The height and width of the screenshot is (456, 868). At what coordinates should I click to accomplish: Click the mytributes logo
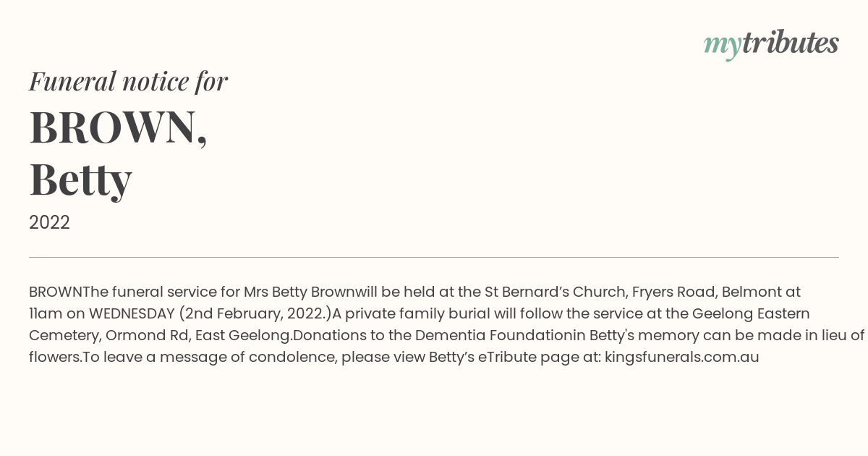[771, 44]
